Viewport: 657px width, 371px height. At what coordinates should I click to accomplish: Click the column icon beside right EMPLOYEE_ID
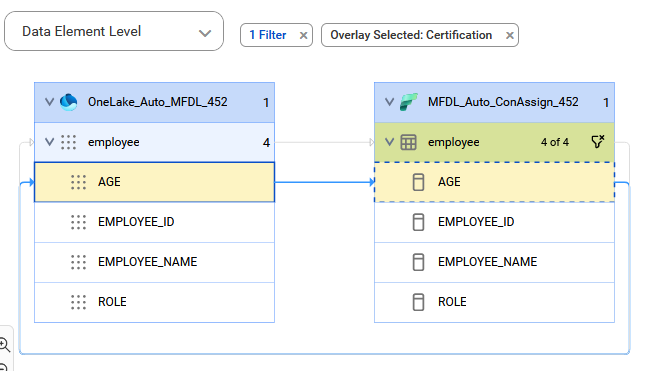(x=418, y=222)
